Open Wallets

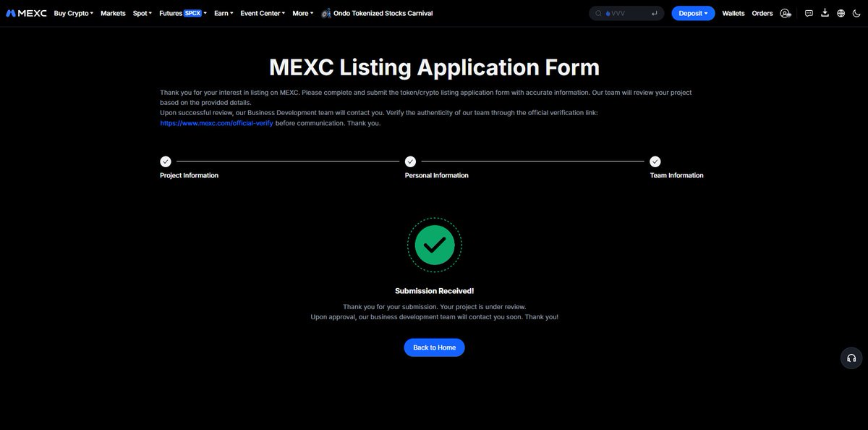tap(733, 13)
